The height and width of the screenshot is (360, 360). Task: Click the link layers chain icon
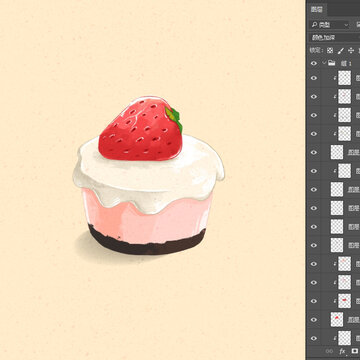pyautogui.click(x=329, y=351)
